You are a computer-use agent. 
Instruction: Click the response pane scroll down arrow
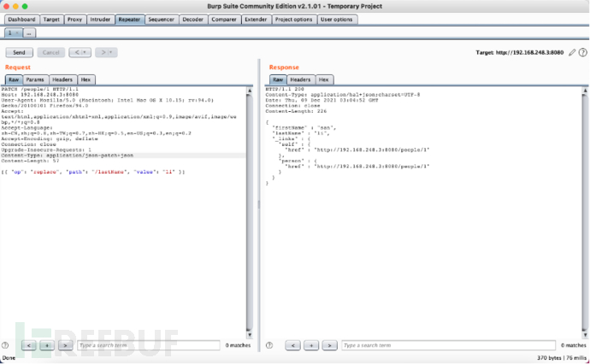pyautogui.click(x=585, y=335)
